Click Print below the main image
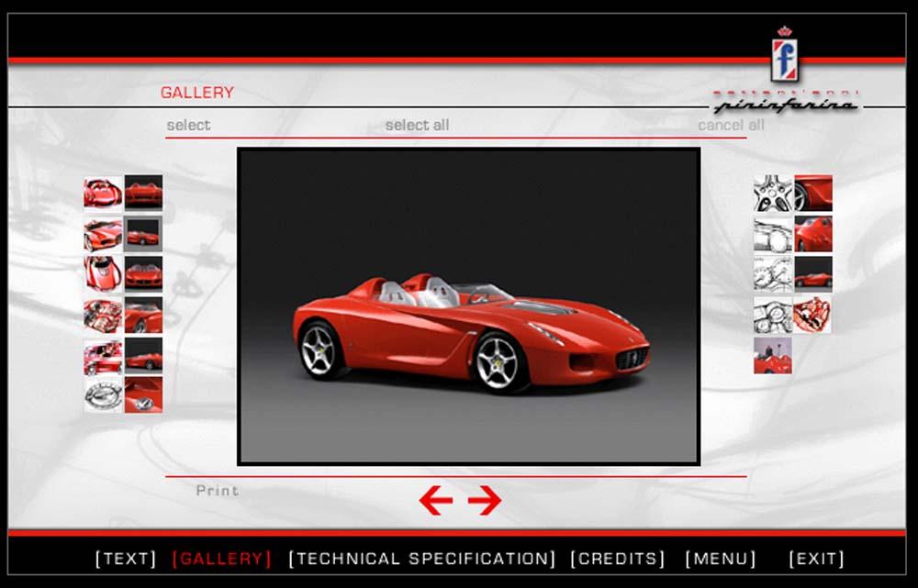Image resolution: width=918 pixels, height=588 pixels. tap(218, 490)
